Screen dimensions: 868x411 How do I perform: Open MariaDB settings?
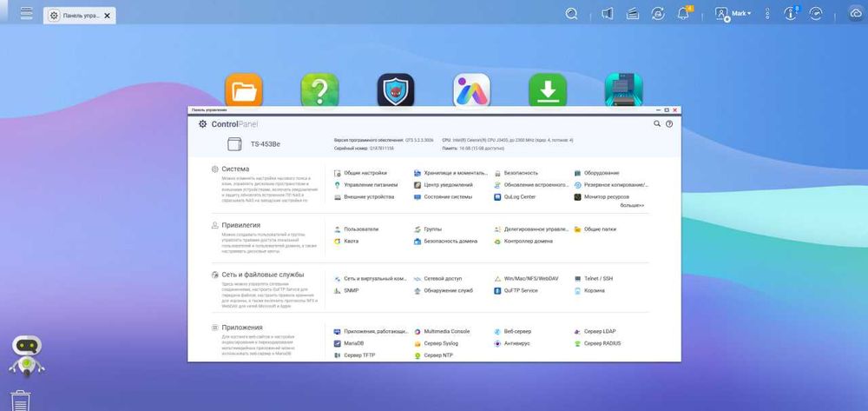click(349, 343)
